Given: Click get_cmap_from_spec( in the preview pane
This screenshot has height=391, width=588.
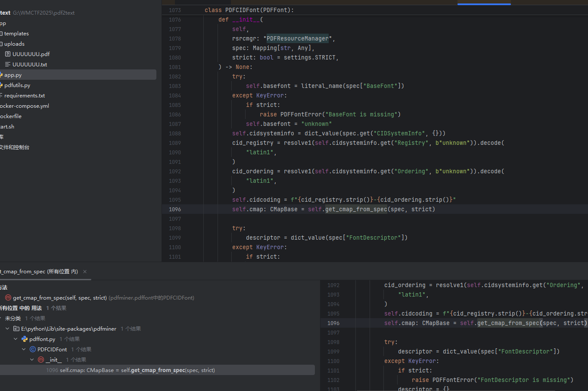Looking at the screenshot, I should click(510, 323).
